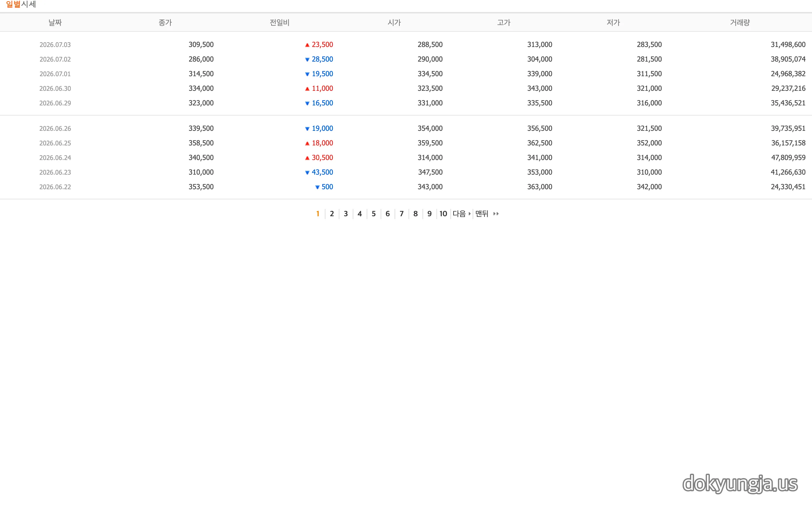Click the double-arrow icon after 맨뒤

pos(496,214)
